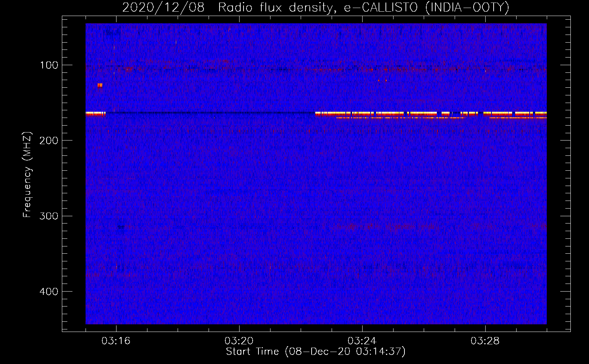Click the 'Frequency (MHZ)' axis label

pyautogui.click(x=27, y=175)
